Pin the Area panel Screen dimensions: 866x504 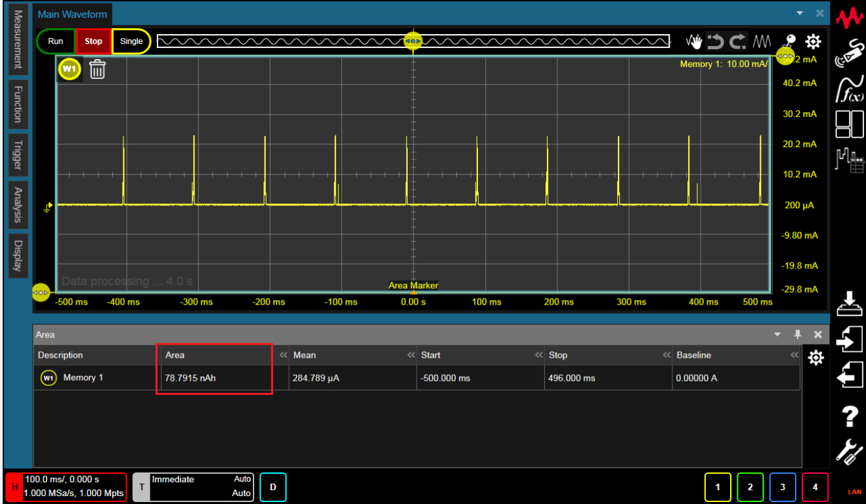[x=798, y=335]
